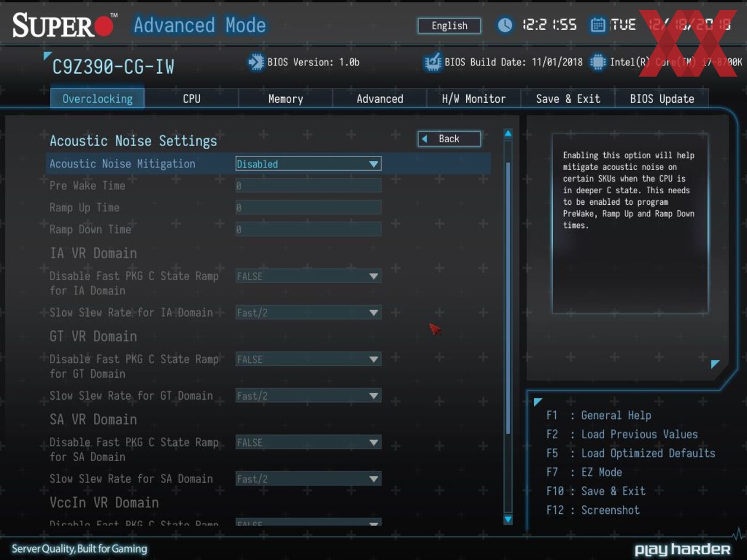Viewport: 747px width, 560px height.
Task: Open Slow Slew Rate for IA Domain dropdown
Action: [x=308, y=313]
